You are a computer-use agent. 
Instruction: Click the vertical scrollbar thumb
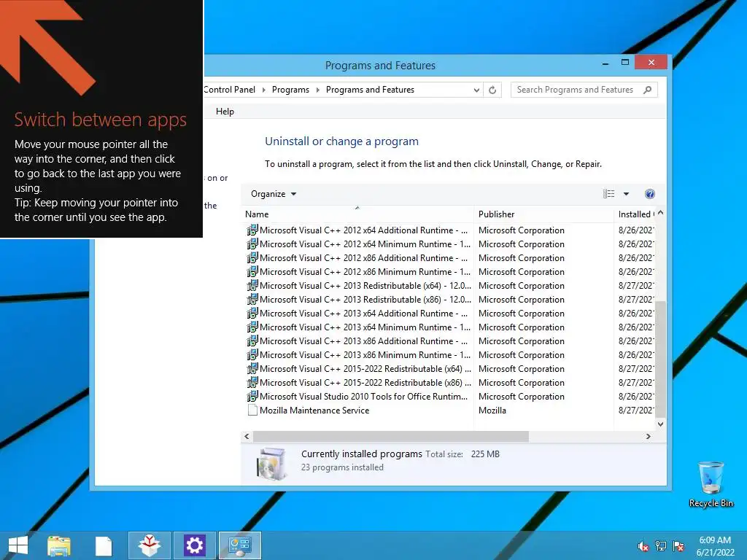660,358
